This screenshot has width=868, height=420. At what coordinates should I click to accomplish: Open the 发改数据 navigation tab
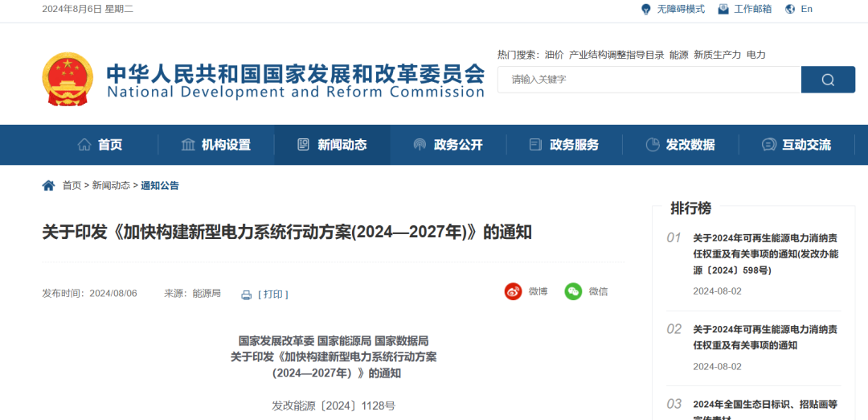[681, 145]
